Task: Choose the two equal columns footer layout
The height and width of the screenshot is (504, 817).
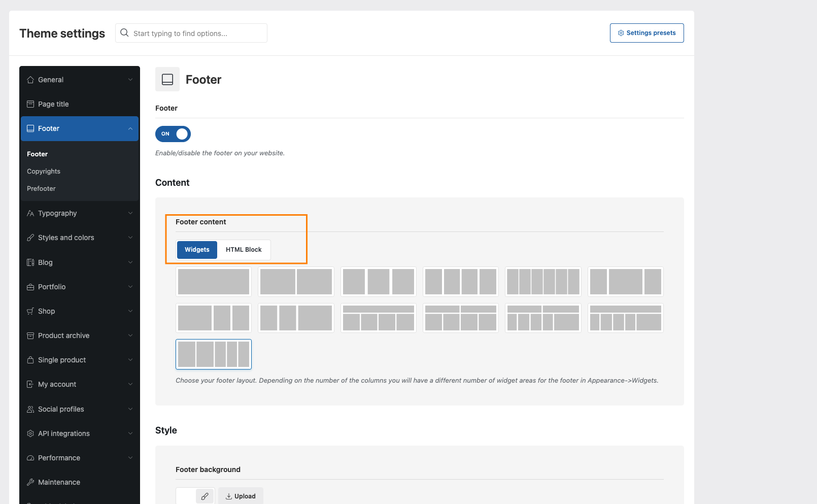Action: [x=296, y=282]
